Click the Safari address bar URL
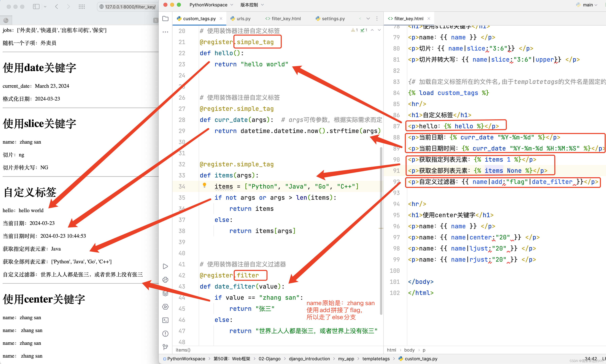This screenshot has width=606, height=364. pyautogui.click(x=130, y=7)
